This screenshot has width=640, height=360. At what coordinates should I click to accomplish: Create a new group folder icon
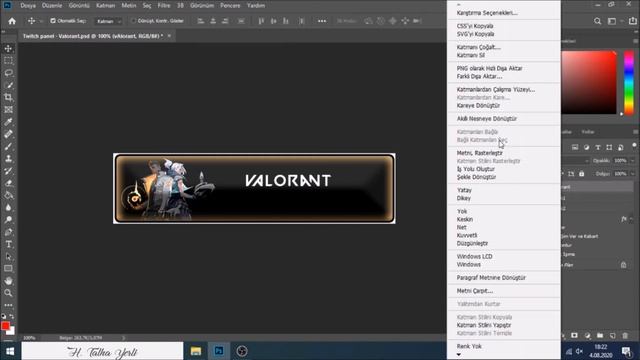(600, 336)
